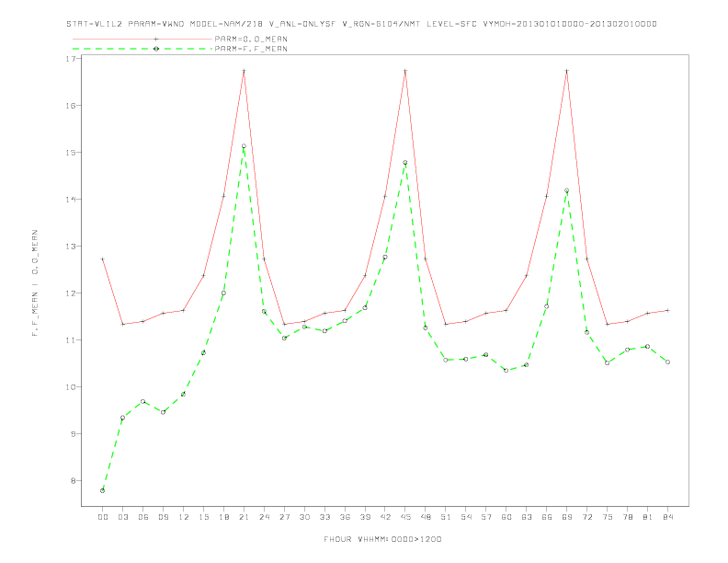This screenshot has width=728, height=563.
Task: Click x-axis tick label 42
Action: click(385, 517)
